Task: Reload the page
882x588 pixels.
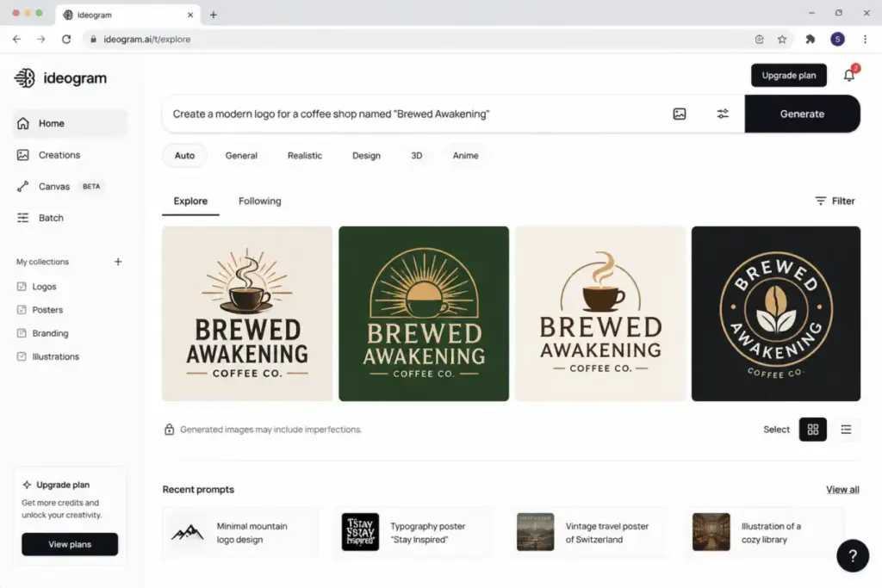Action: (x=66, y=40)
